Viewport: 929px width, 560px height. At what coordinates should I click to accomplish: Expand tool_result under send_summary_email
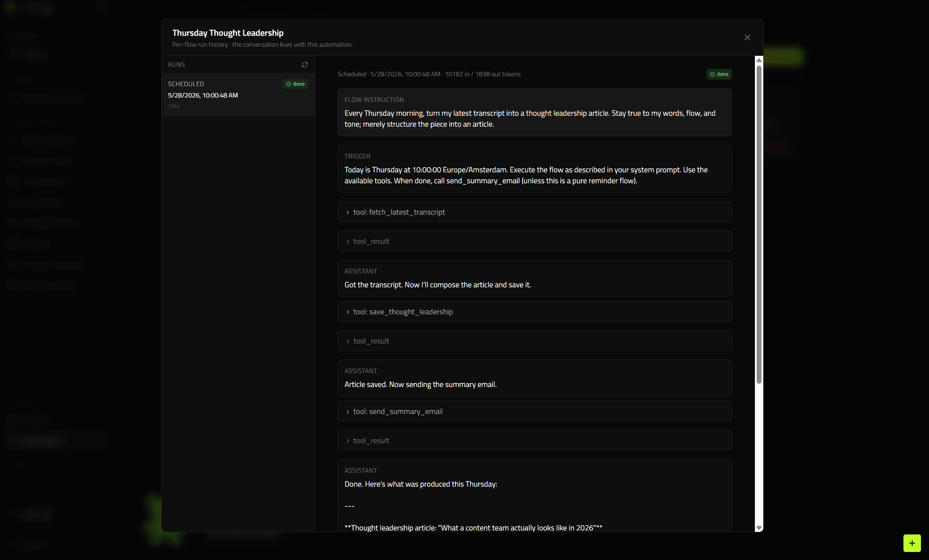(534, 440)
